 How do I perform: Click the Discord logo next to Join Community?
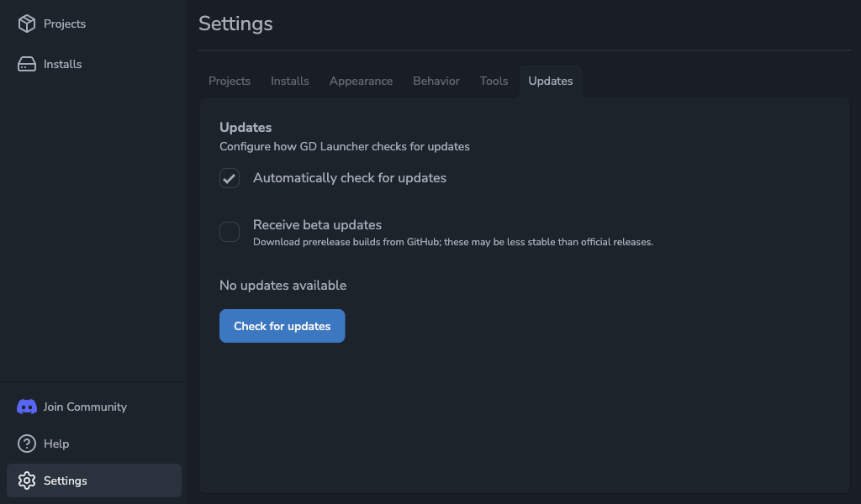pos(25,407)
